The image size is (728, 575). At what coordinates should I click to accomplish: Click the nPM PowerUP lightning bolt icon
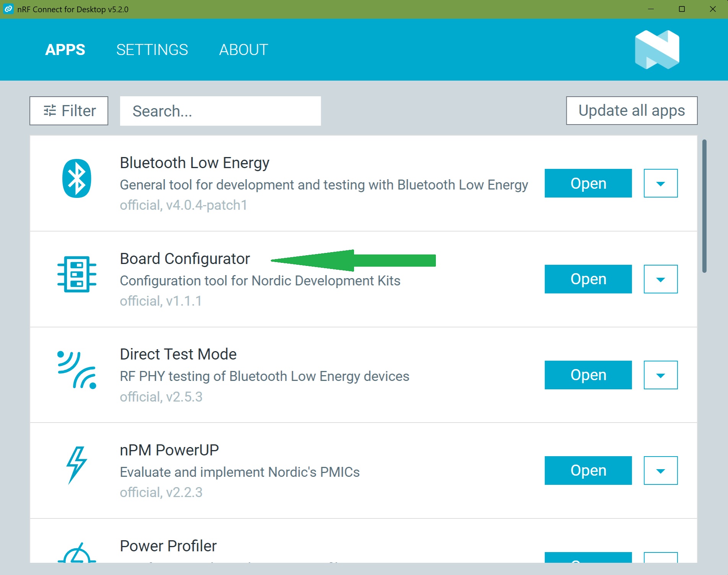coord(76,465)
